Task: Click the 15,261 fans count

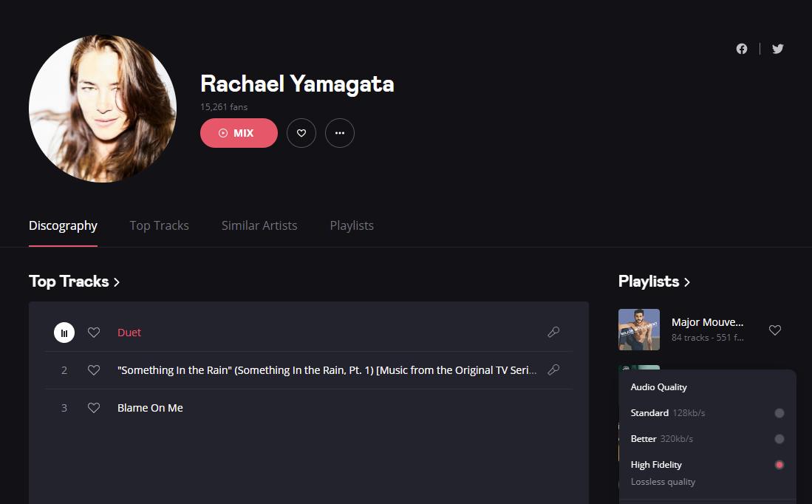Action: [224, 106]
